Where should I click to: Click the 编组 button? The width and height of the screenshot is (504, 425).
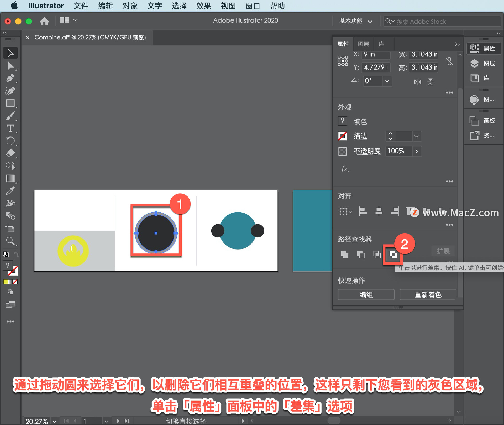coord(366,295)
